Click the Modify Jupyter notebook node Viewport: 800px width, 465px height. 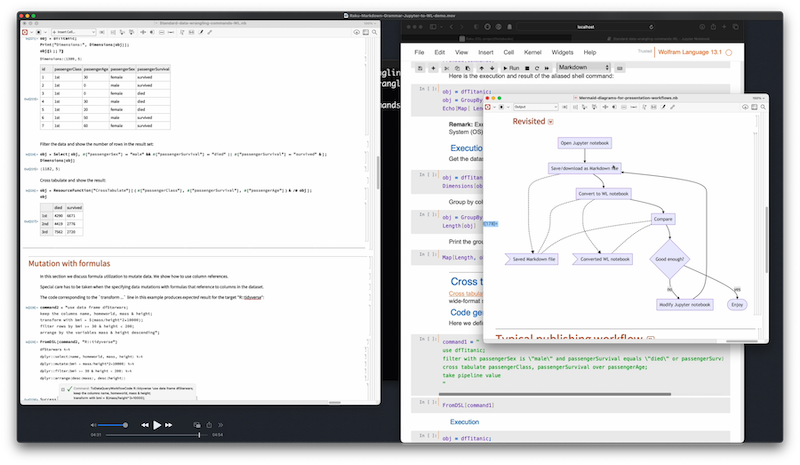pos(685,305)
